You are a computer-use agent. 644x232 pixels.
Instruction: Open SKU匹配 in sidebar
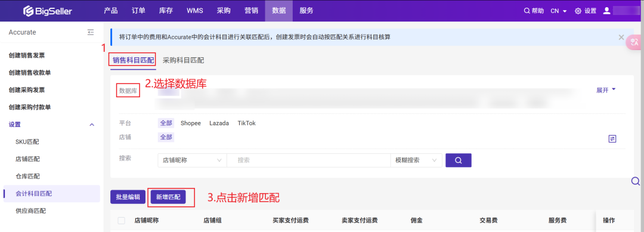[27, 142]
